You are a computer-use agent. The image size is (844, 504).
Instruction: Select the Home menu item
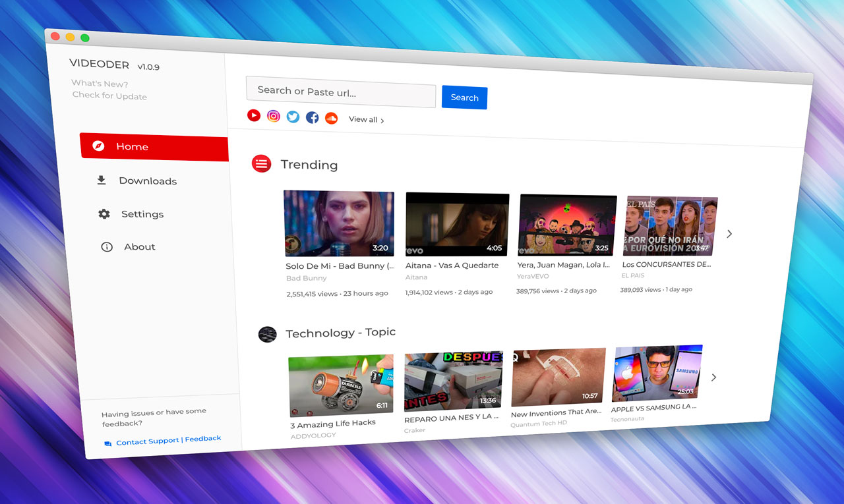(x=132, y=147)
